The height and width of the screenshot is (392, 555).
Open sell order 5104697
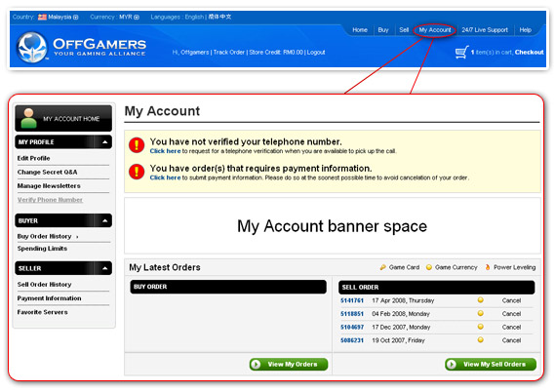pyautogui.click(x=352, y=328)
